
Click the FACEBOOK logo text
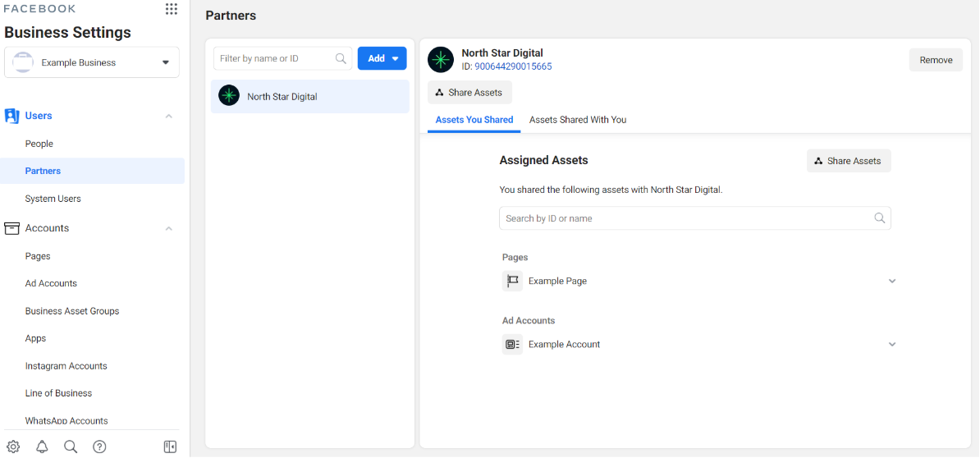40,9
